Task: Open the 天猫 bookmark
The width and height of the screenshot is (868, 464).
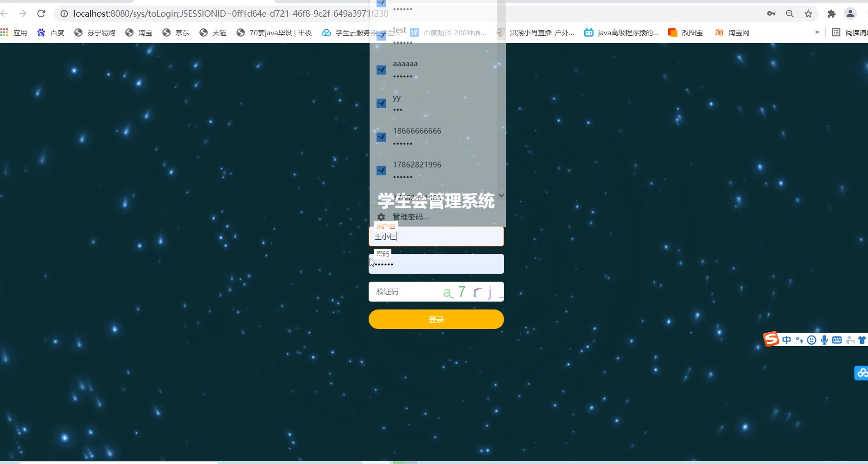Action: [213, 32]
